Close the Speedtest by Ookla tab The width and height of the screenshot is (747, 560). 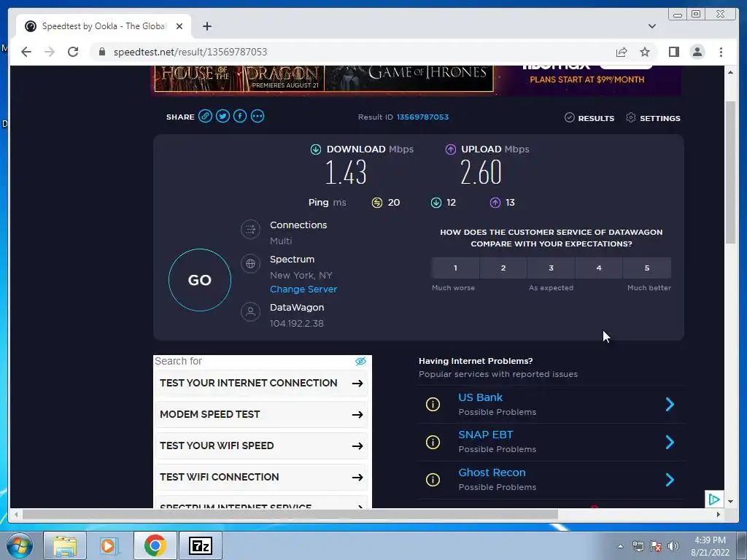[179, 26]
